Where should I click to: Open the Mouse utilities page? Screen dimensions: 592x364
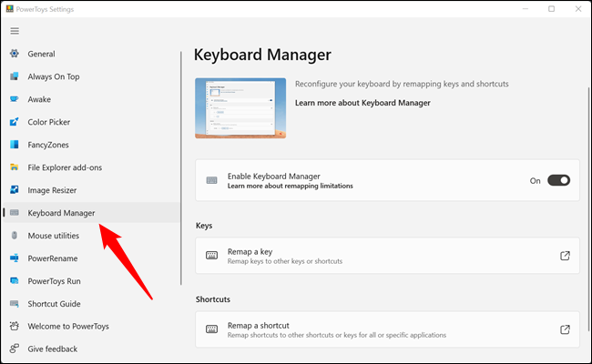(x=53, y=236)
